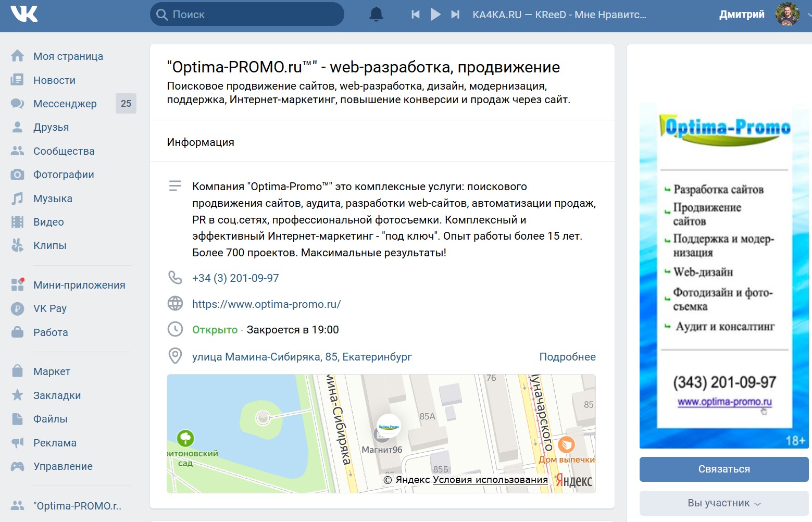Click Дмитрий's profile avatar
This screenshot has width=812, height=522.
pyautogui.click(x=787, y=14)
